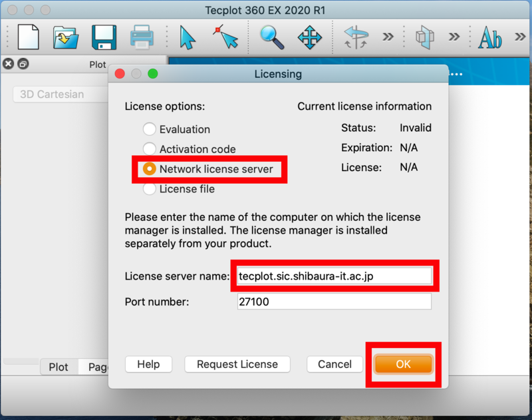Screen dimensions: 532x420
Task: Undock the Plot sidebar panel
Action: click(x=23, y=64)
